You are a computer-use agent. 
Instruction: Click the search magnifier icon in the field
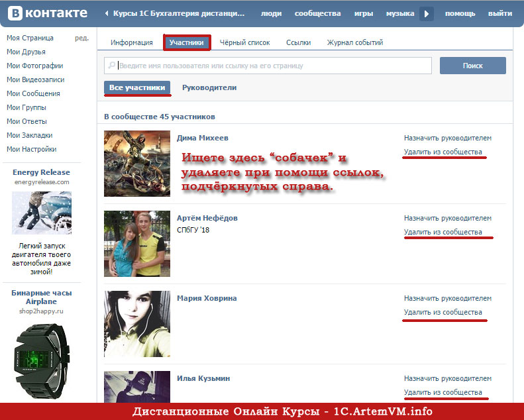click(x=111, y=66)
